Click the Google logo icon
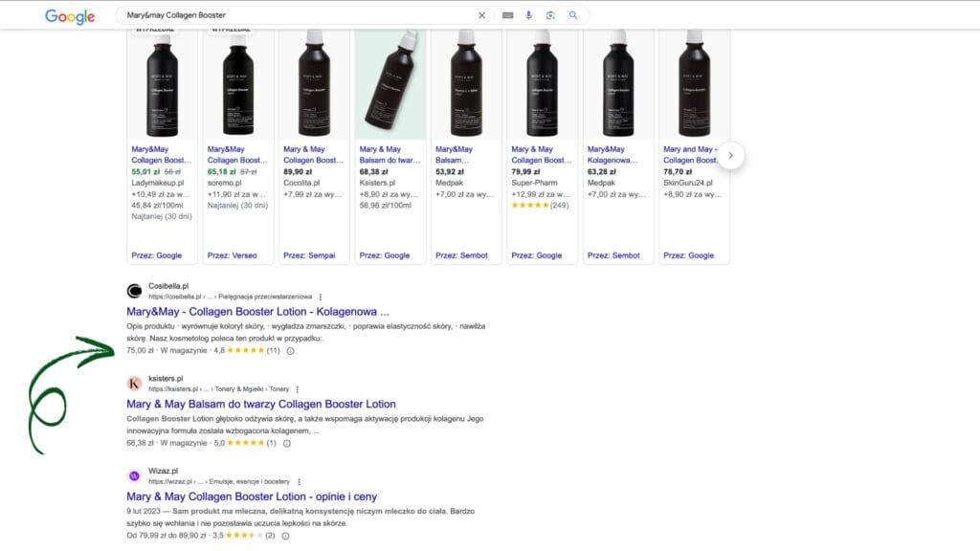 tap(68, 15)
